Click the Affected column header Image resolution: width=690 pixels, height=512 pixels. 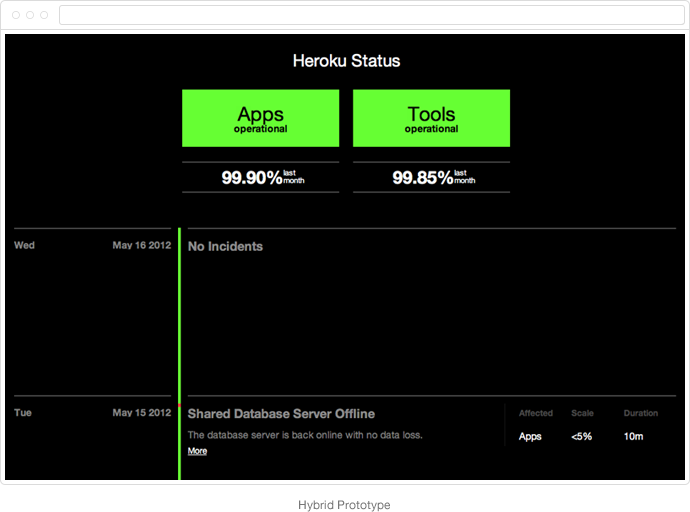point(535,413)
